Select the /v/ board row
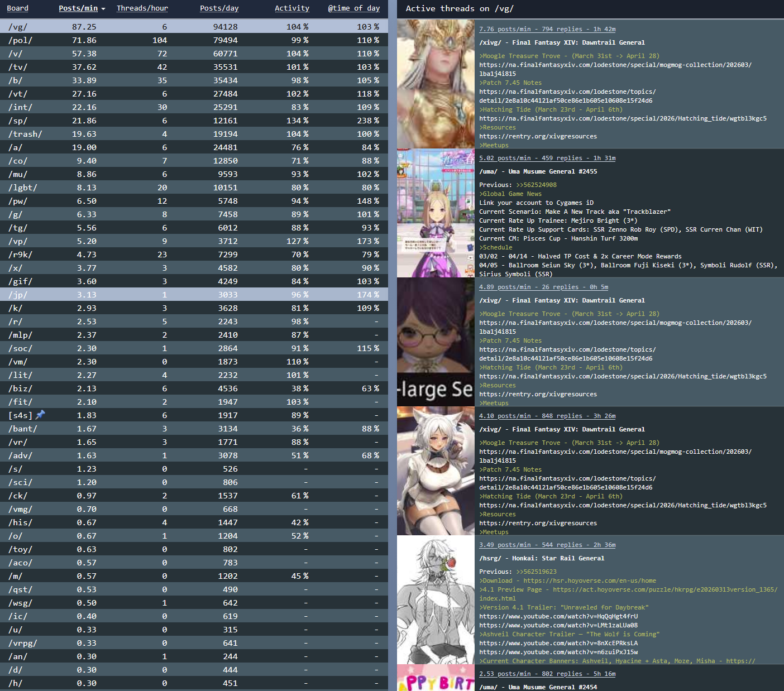The height and width of the screenshot is (691, 784). [194, 54]
